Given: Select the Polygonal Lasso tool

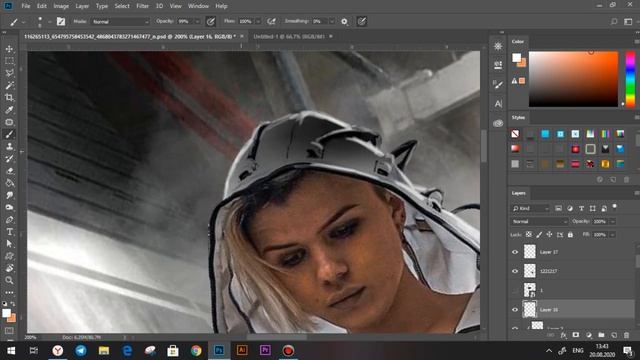Looking at the screenshot, I should coord(9,73).
